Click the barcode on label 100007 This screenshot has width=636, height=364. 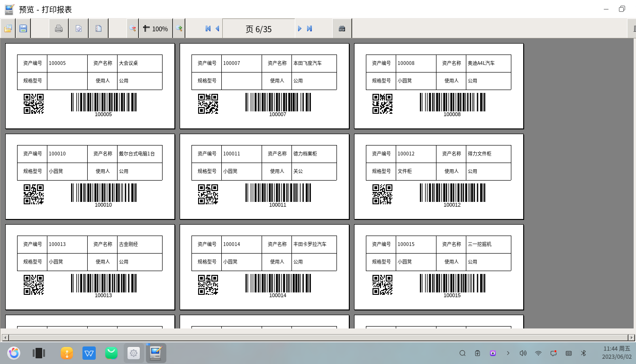coord(278,102)
